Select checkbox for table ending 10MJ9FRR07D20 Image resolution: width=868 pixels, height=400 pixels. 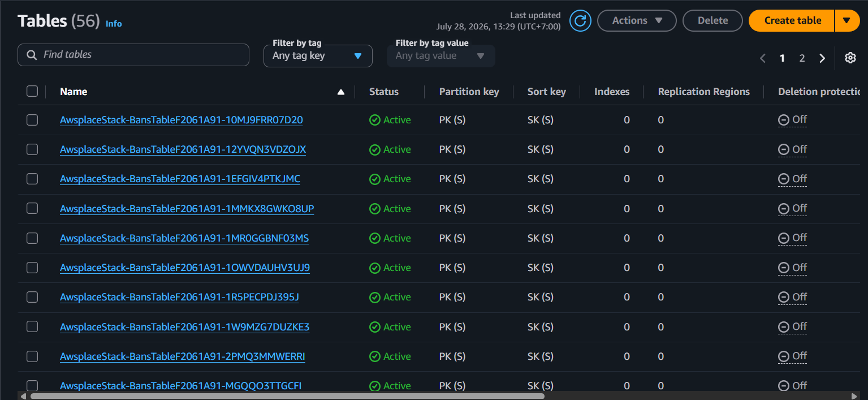pos(32,120)
